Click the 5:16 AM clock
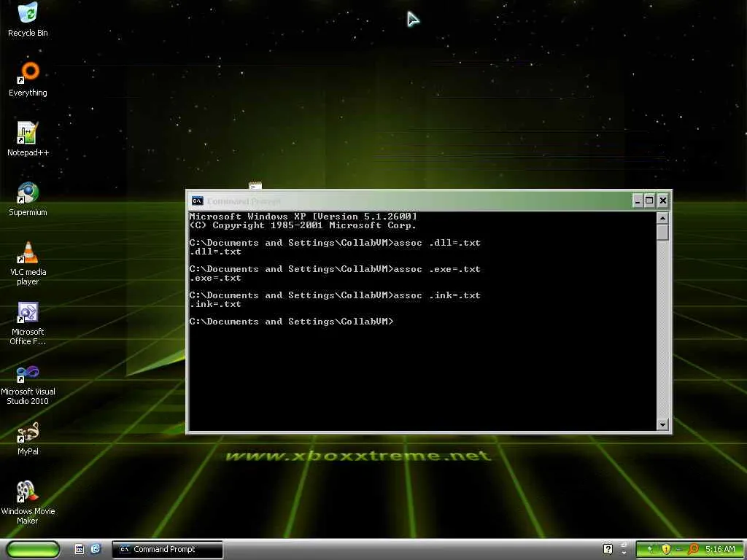The image size is (747, 560). pyautogui.click(x=720, y=550)
